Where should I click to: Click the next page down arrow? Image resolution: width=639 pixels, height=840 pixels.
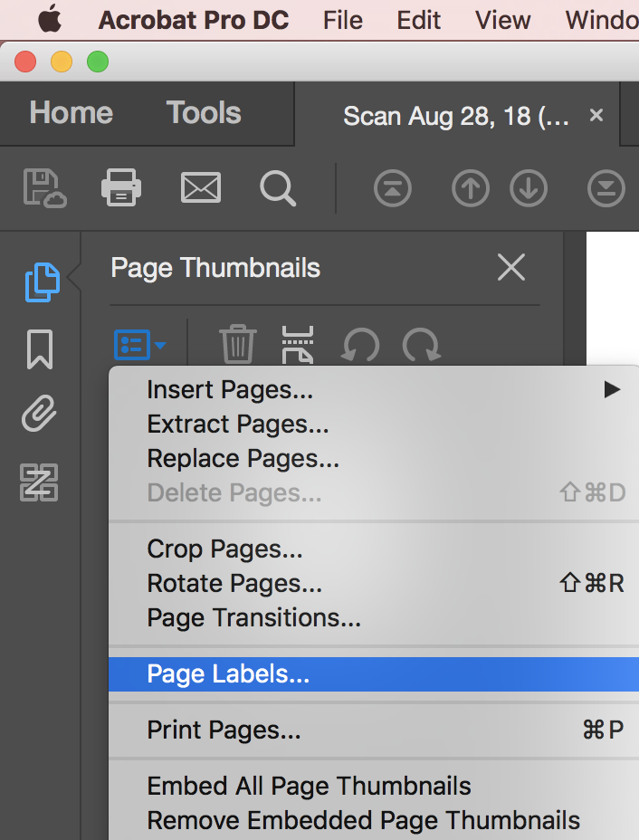point(529,188)
